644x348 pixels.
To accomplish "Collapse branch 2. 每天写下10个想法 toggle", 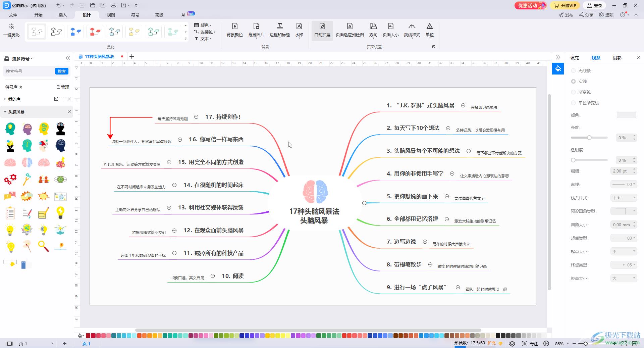I will click(x=448, y=128).
